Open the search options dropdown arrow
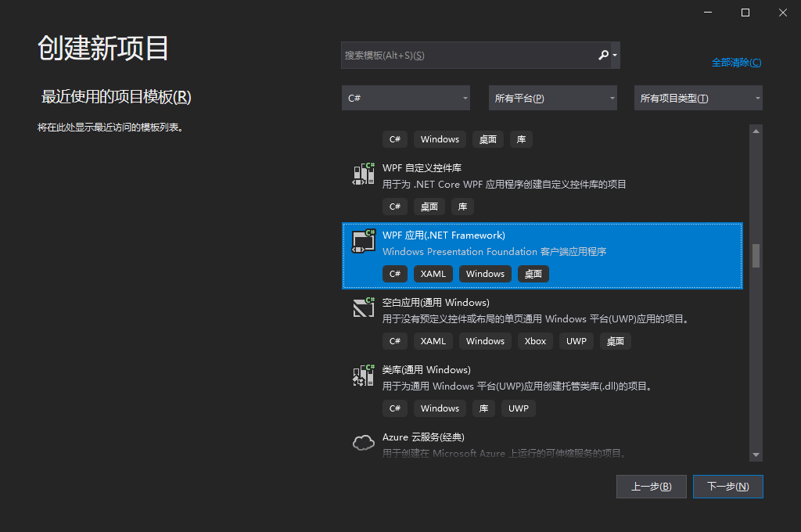 615,56
